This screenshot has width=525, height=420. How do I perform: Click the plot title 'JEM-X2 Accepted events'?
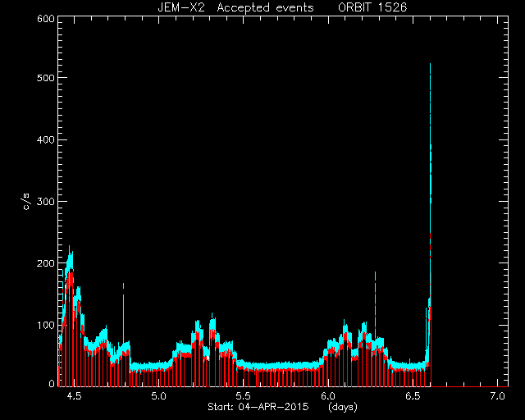[x=235, y=7]
